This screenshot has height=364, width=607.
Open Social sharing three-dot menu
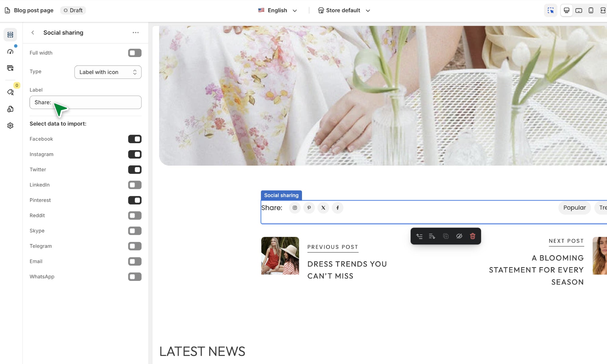coord(136,32)
